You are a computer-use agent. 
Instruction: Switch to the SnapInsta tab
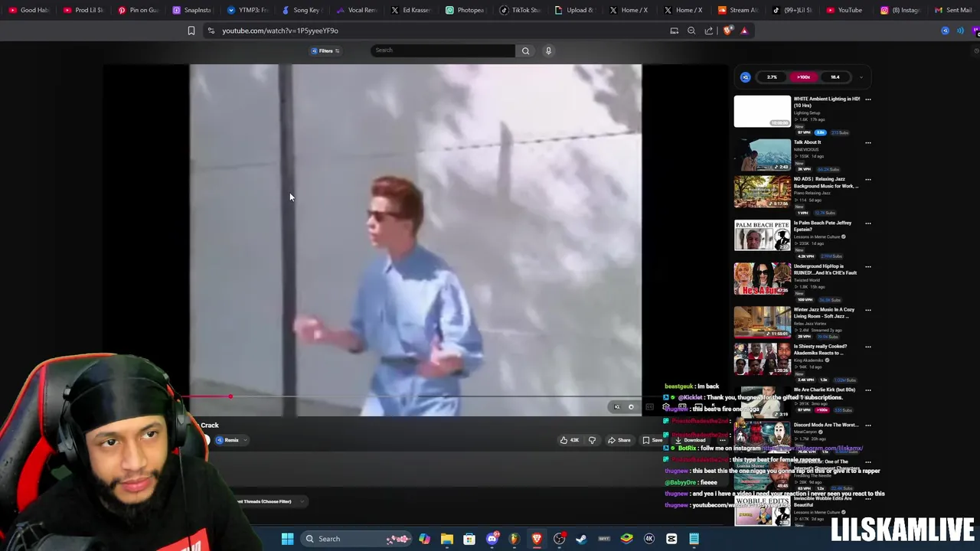pyautogui.click(x=192, y=10)
